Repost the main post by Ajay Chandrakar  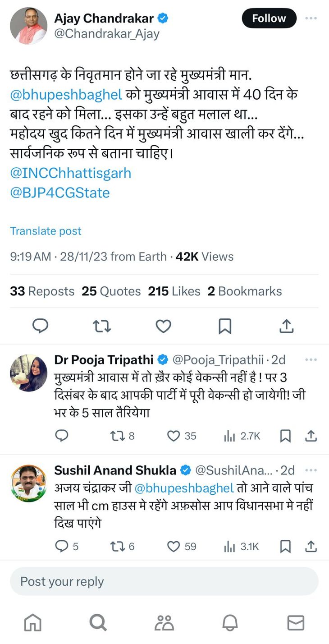point(101,326)
